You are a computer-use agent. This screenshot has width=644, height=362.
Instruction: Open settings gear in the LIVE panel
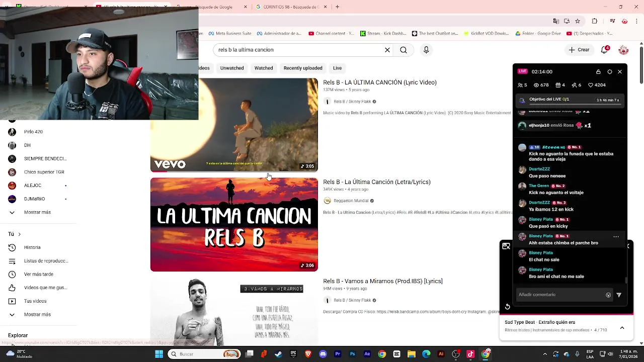coord(610,72)
